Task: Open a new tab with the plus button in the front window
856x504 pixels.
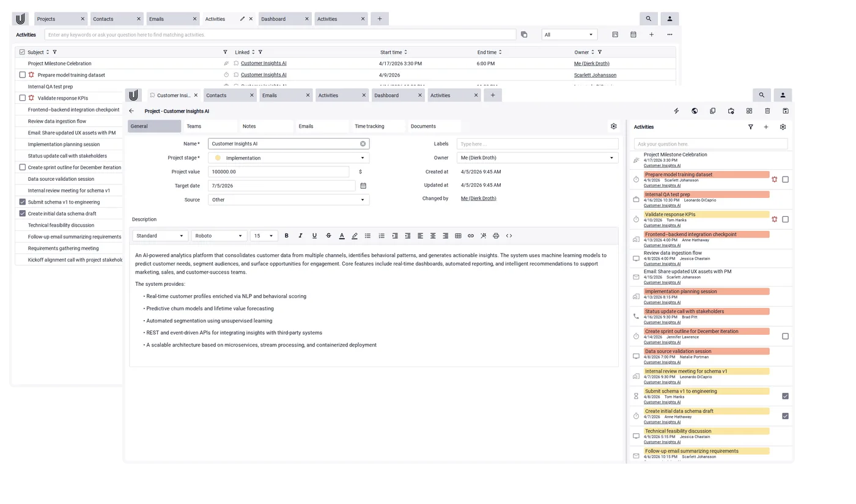Action: (x=493, y=95)
